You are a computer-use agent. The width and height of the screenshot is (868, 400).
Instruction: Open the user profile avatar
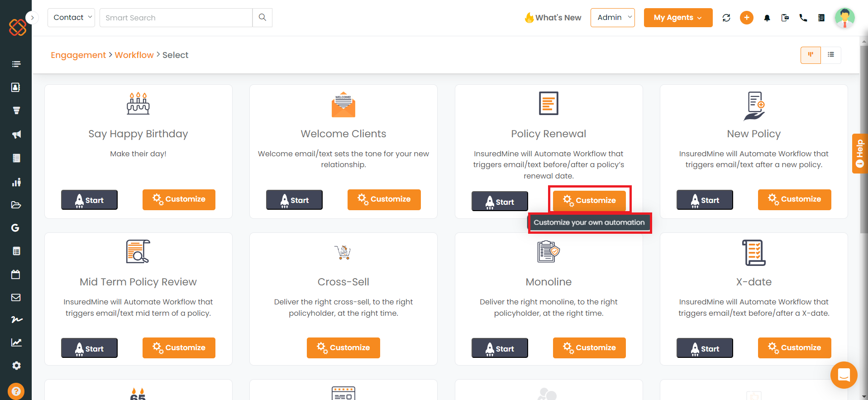tap(844, 18)
